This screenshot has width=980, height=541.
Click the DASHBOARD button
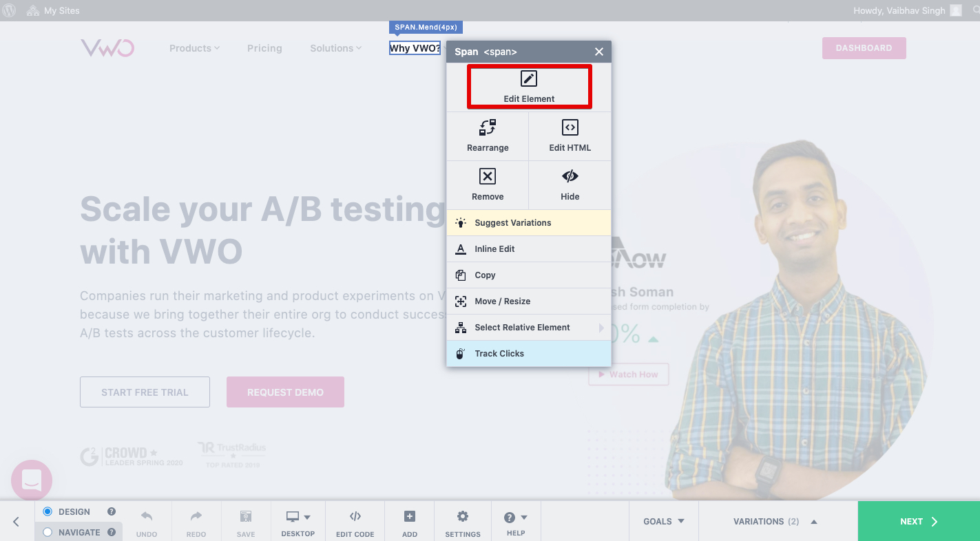[x=864, y=48]
